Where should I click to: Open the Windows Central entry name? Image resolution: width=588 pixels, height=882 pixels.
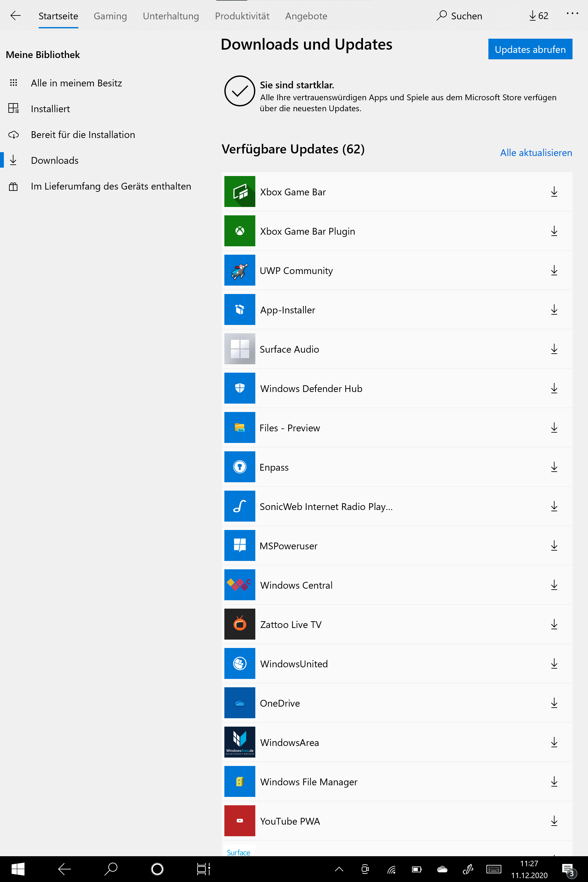click(296, 585)
